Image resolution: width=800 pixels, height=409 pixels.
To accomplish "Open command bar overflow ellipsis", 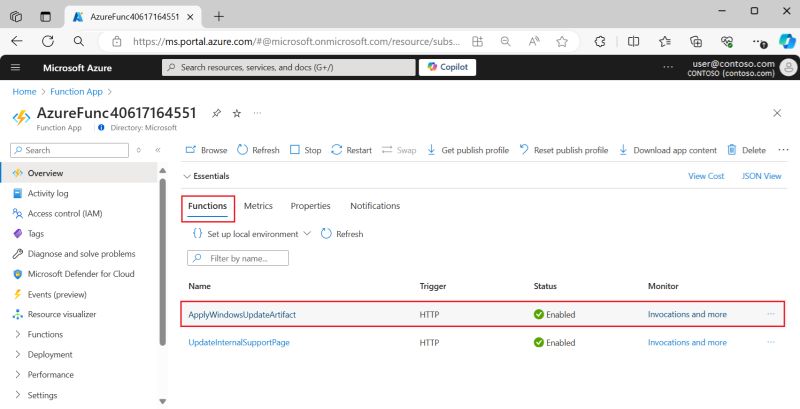I will point(783,150).
